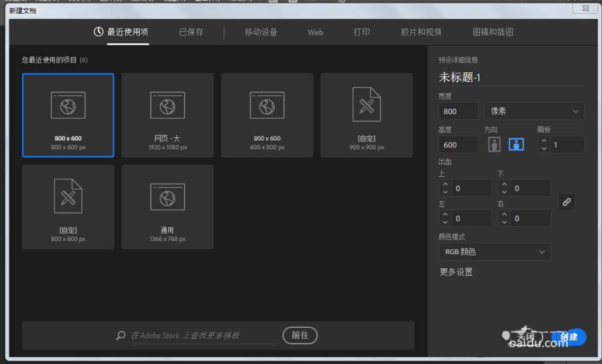This screenshot has width=602, height=364.
Task: Decrease the 画板 artboard count
Action: point(544,149)
